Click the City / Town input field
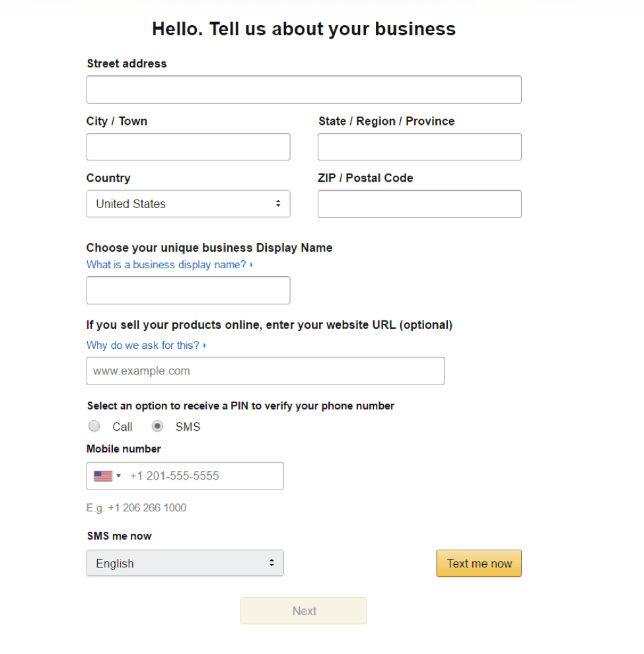 click(188, 147)
